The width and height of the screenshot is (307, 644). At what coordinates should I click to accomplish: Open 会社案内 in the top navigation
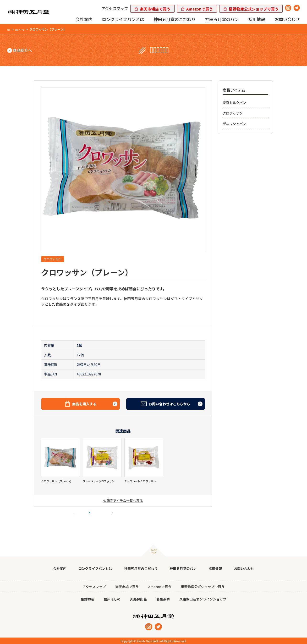(x=84, y=20)
